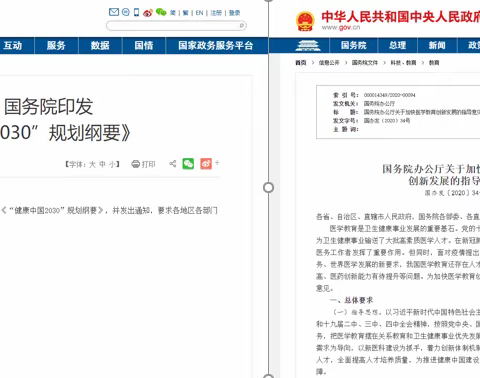
Task: Click the 科技、教育 breadcrumb
Action: tap(403, 63)
